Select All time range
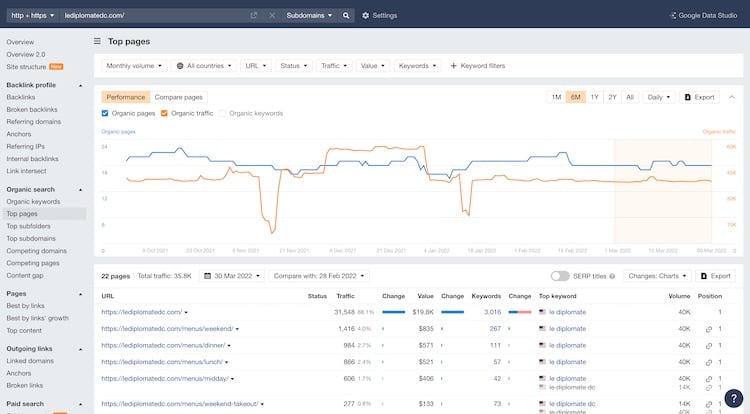The image size is (750, 414). click(x=630, y=97)
